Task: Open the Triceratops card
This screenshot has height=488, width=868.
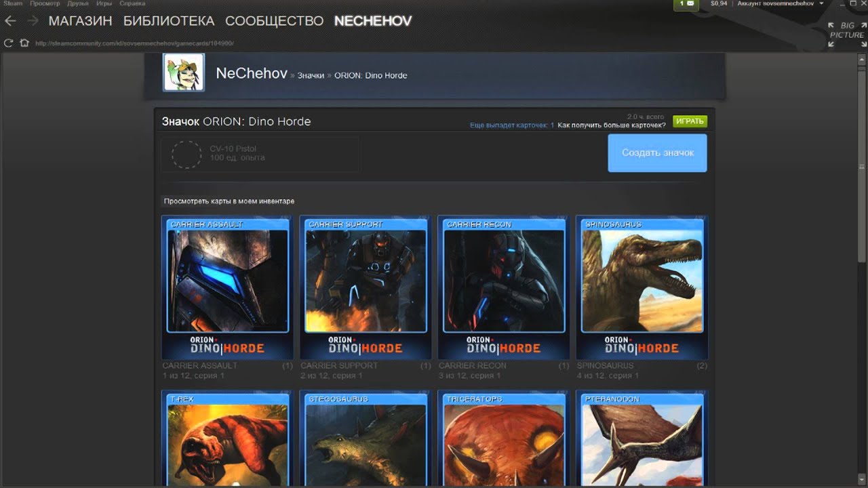Action: tap(504, 437)
